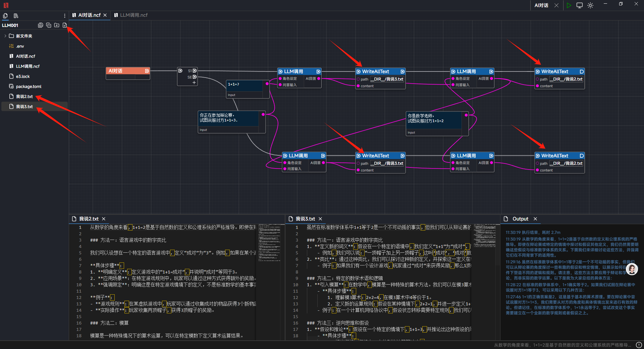Click the Save All icon beside LLM001
This screenshot has height=349, width=644.
coord(41,25)
